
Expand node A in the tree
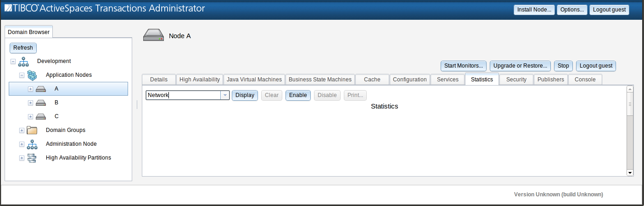30,89
